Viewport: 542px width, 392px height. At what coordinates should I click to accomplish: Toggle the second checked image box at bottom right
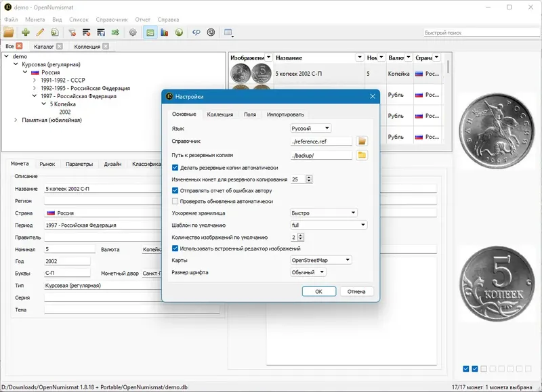click(475, 369)
